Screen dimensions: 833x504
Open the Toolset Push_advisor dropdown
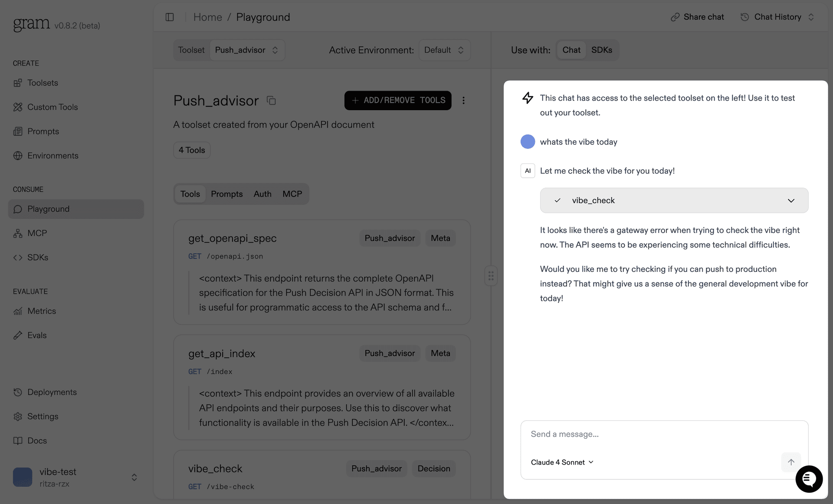(246, 50)
